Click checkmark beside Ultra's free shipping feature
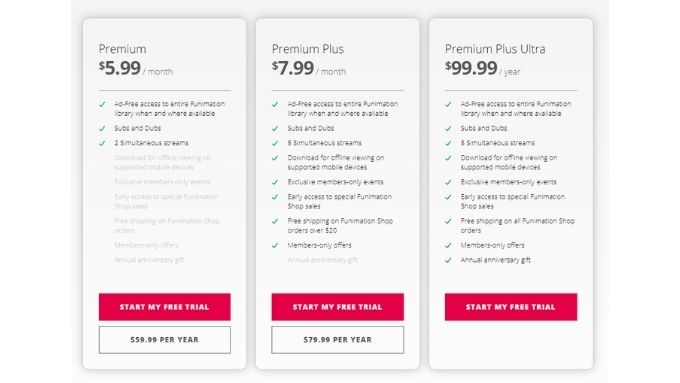 click(448, 221)
